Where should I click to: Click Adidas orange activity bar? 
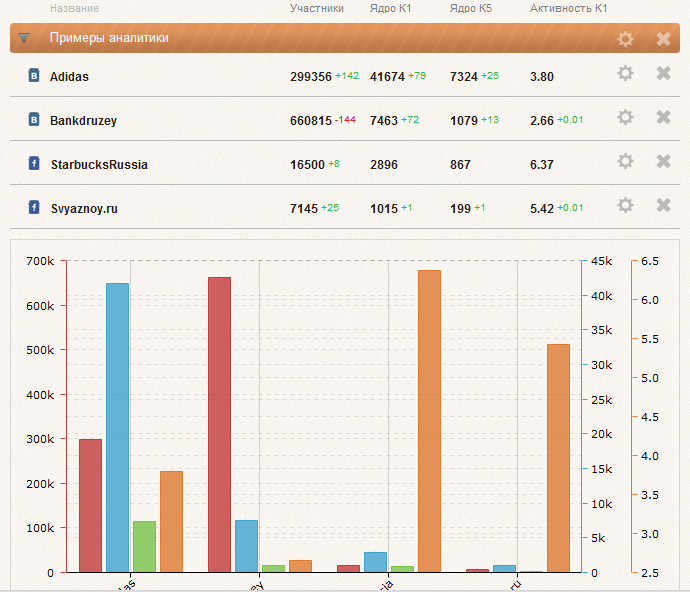point(172,522)
